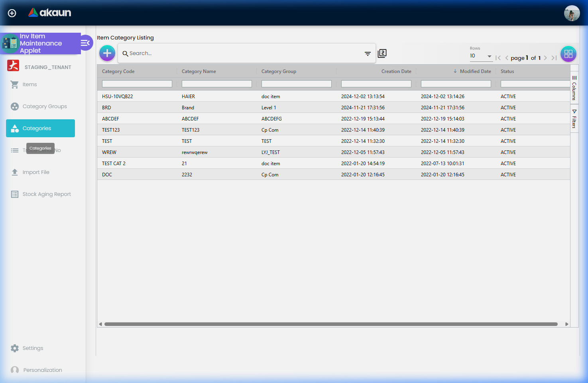Open the Filters side panel
588x383 pixels.
574,119
